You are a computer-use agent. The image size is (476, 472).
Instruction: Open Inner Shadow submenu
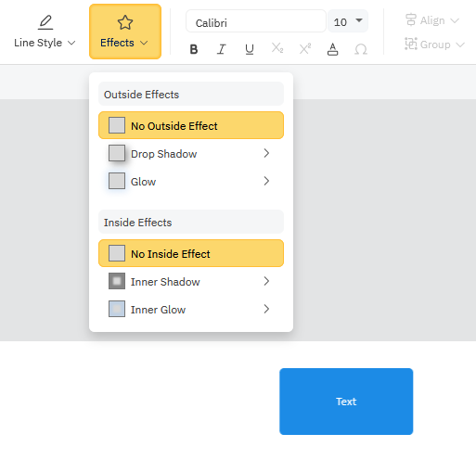click(191, 281)
